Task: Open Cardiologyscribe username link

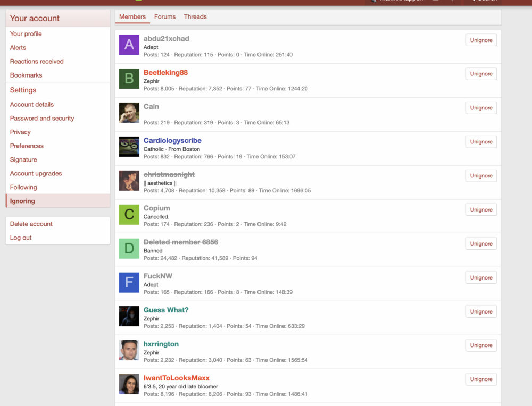Action: (172, 140)
